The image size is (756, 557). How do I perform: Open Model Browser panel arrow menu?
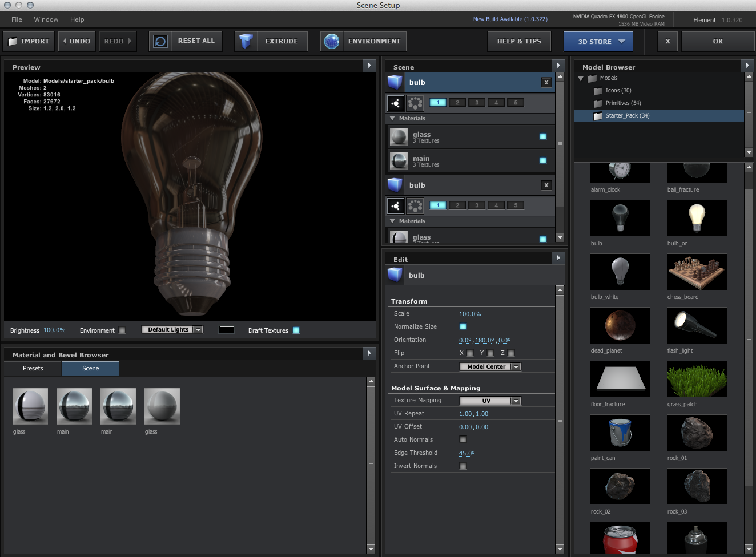coord(747,66)
